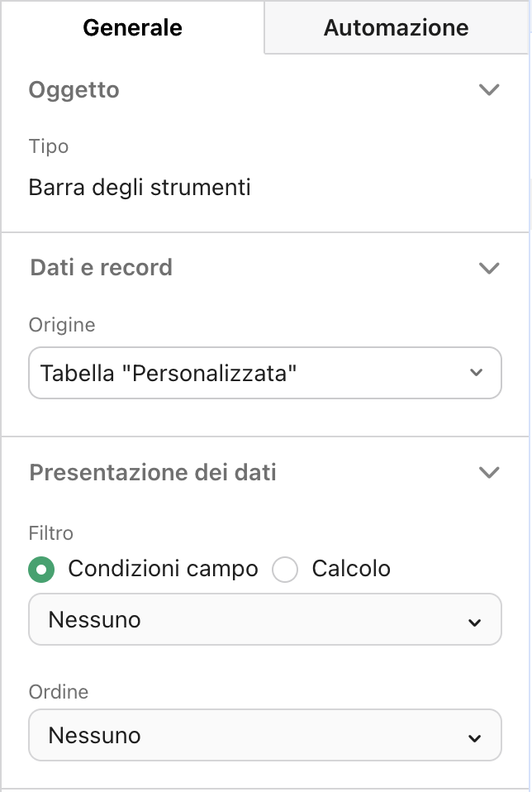
Task: Collapse the Dati e record section
Action: point(489,268)
